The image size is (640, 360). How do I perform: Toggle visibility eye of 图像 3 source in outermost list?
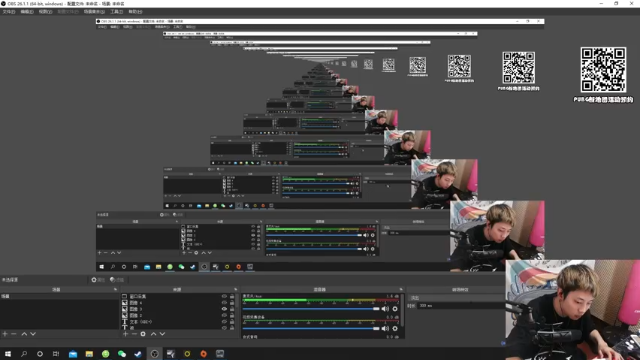point(224,309)
